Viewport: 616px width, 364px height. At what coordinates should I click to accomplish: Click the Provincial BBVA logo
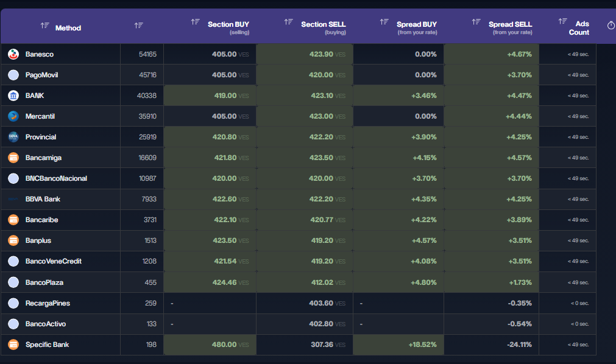(13, 137)
